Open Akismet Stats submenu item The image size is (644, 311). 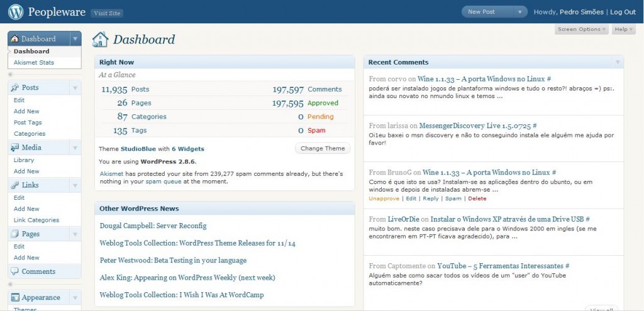(x=34, y=62)
